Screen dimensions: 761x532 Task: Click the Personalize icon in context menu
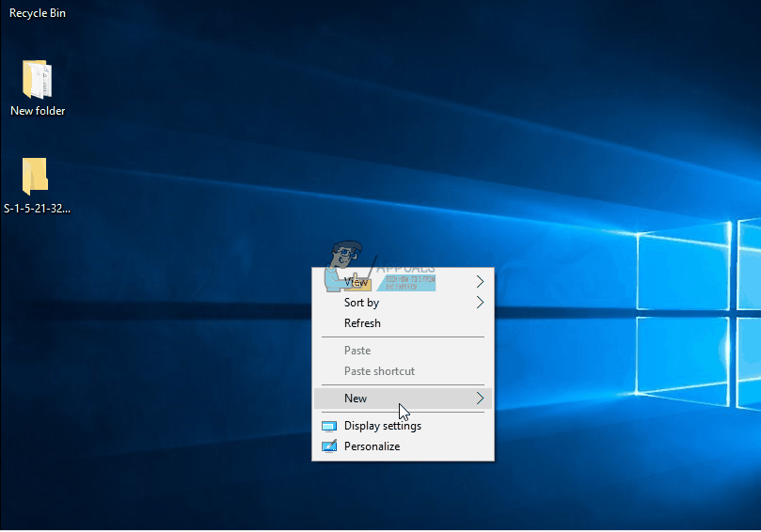pyautogui.click(x=329, y=446)
